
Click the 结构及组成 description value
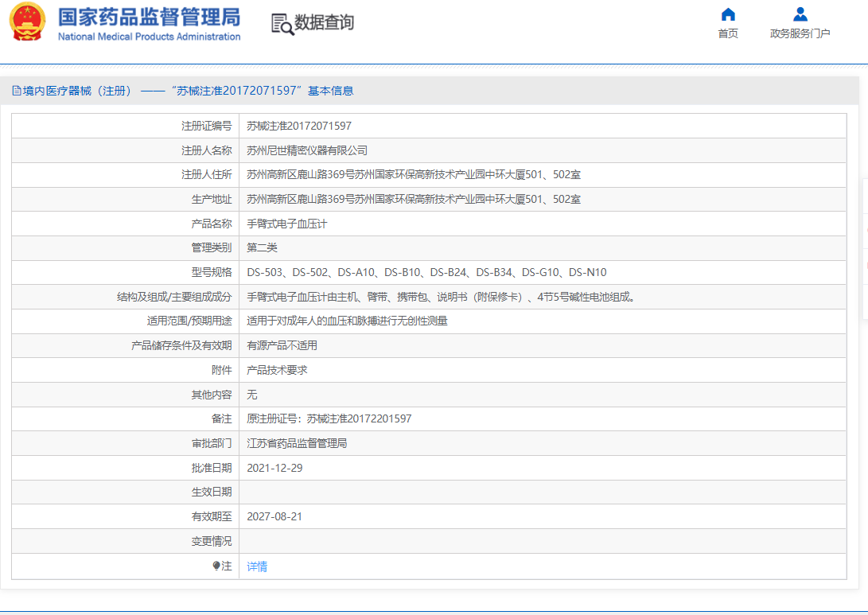tap(441, 298)
